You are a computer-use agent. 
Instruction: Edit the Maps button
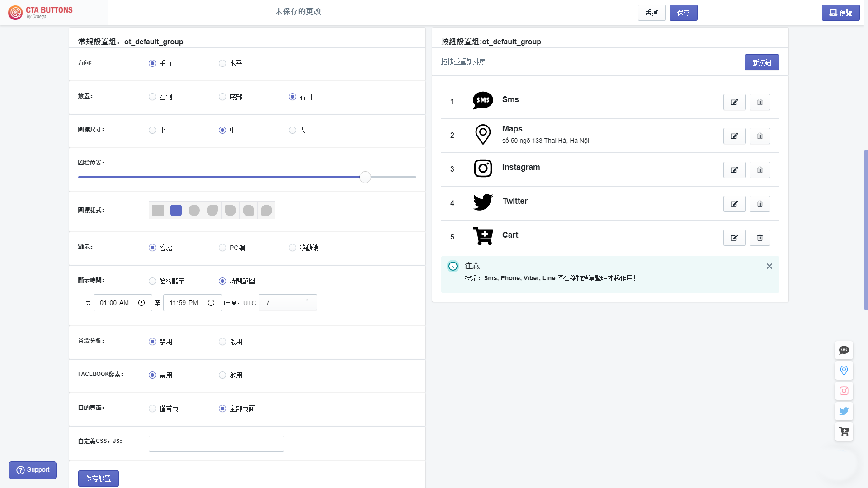(734, 136)
